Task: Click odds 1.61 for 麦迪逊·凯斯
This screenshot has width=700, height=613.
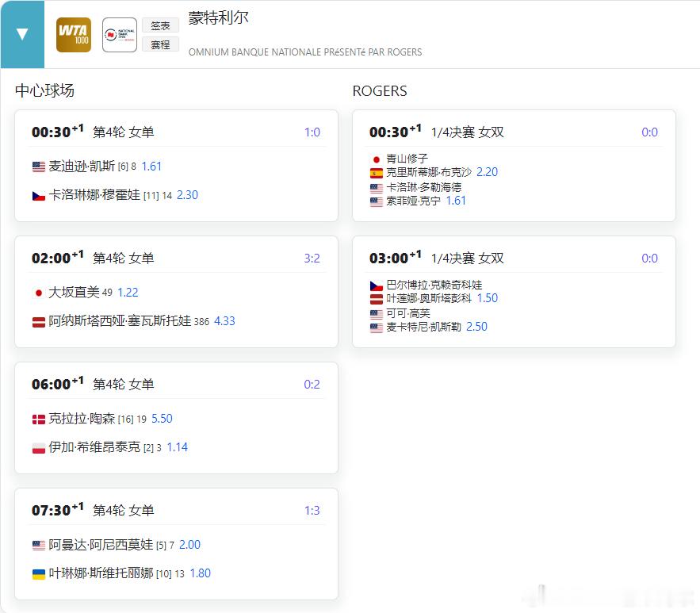Action: (151, 167)
